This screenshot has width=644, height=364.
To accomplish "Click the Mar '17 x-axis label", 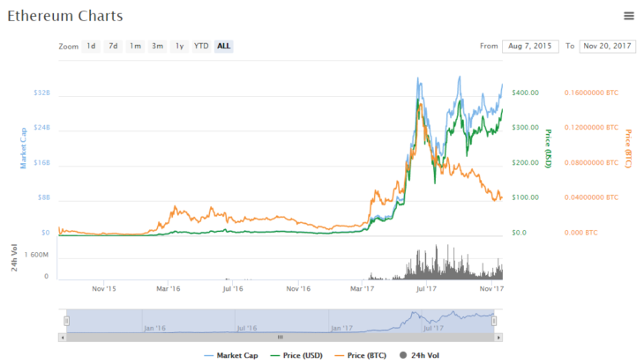I will [362, 289].
